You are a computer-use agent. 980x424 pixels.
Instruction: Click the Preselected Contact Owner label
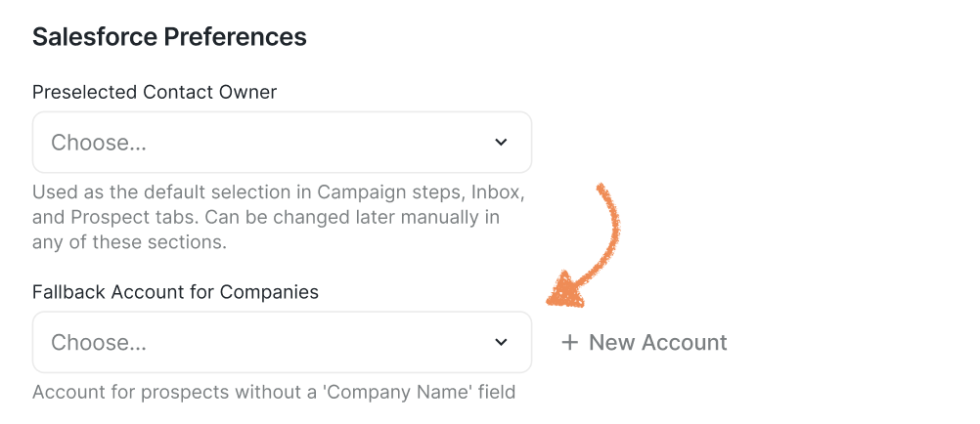pos(155,92)
